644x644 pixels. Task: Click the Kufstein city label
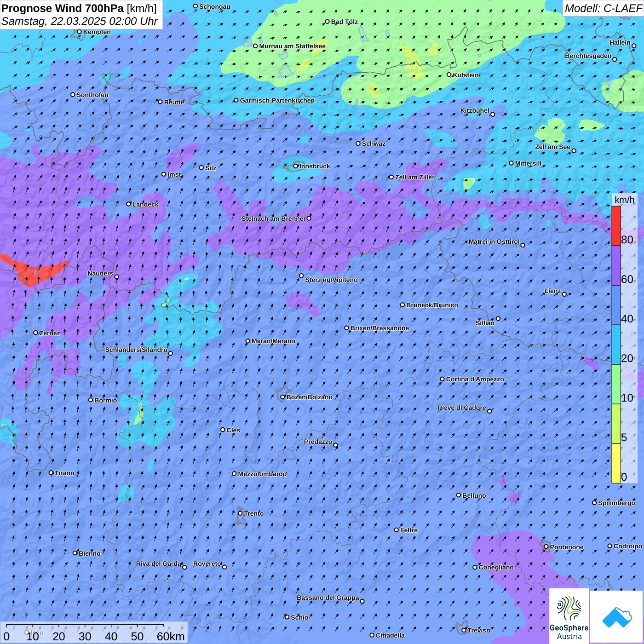[x=466, y=75]
